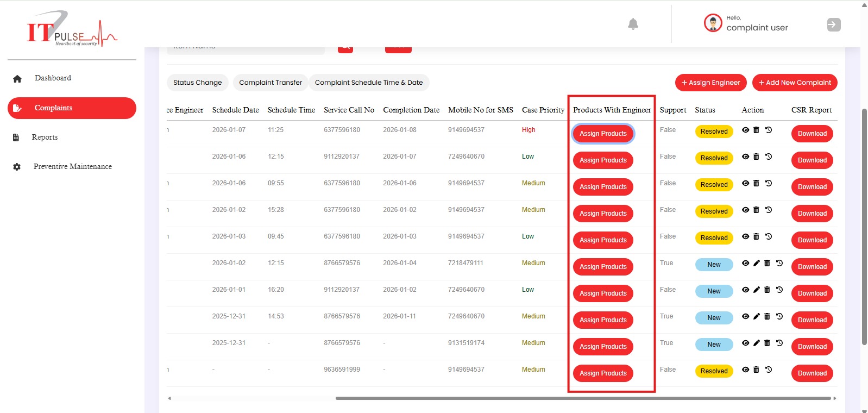Image resolution: width=868 pixels, height=413 pixels.
Task: Click the logout arrow icon beside complaint user
Action: click(x=833, y=24)
